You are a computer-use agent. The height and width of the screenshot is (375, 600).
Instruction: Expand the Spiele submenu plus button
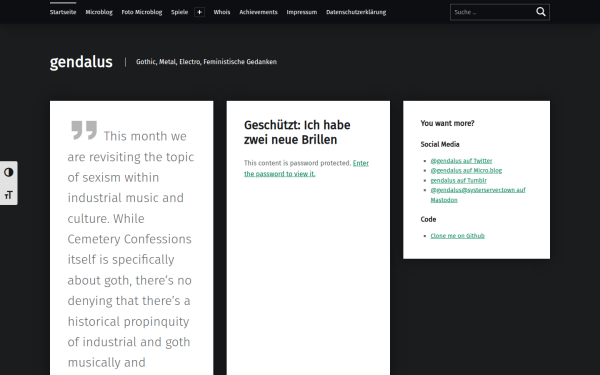pyautogui.click(x=199, y=12)
